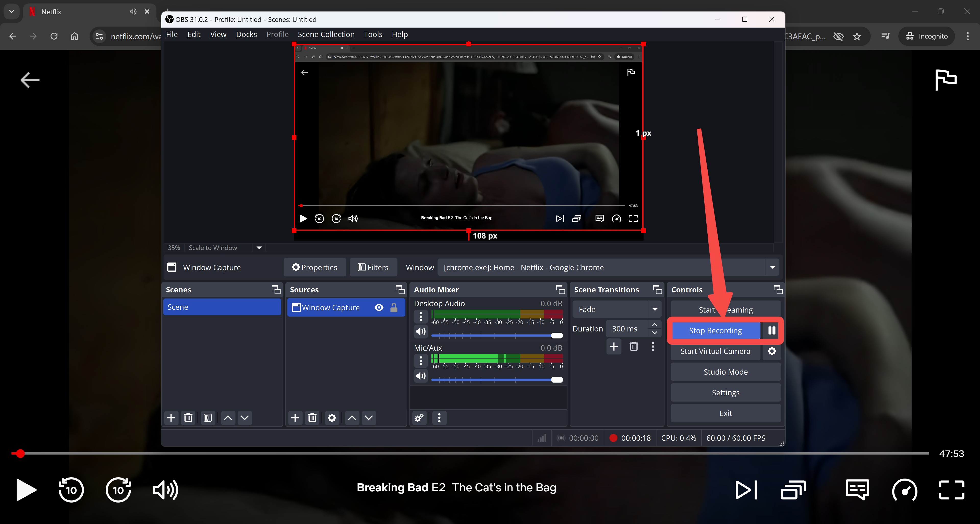Open advanced audio properties gears icon

(419, 418)
